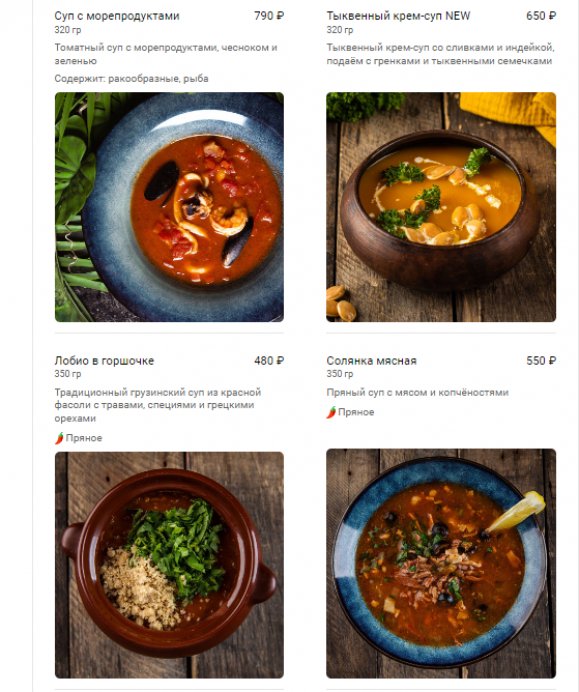The height and width of the screenshot is (692, 579).
Task: Select the Солянка мясная title
Action: (372, 361)
